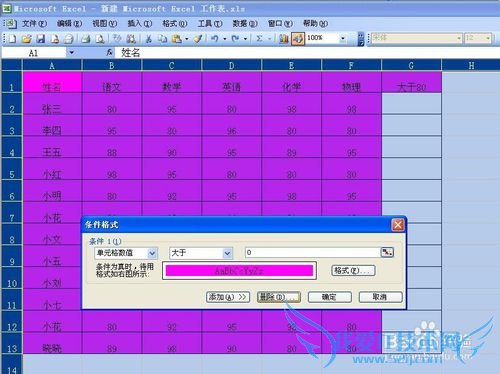The image size is (500, 374).
Task: Click the AutoSum sigma icon
Action: (259, 39)
